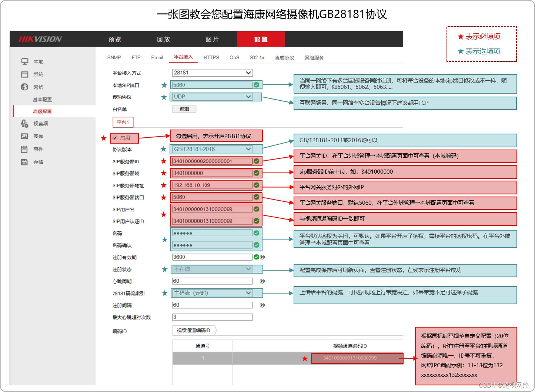Open the 系统 window icon in sidebar
Viewport: 535px width, 392px height.
click(x=25, y=74)
